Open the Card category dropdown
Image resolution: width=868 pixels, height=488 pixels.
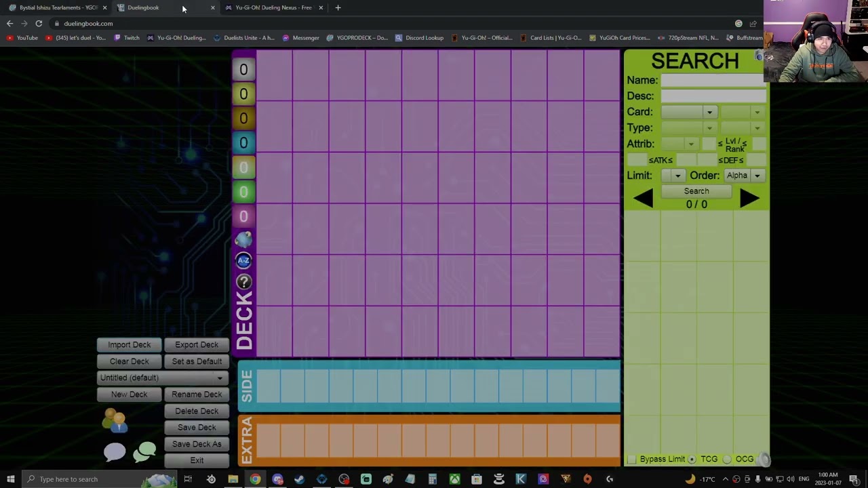pyautogui.click(x=689, y=112)
